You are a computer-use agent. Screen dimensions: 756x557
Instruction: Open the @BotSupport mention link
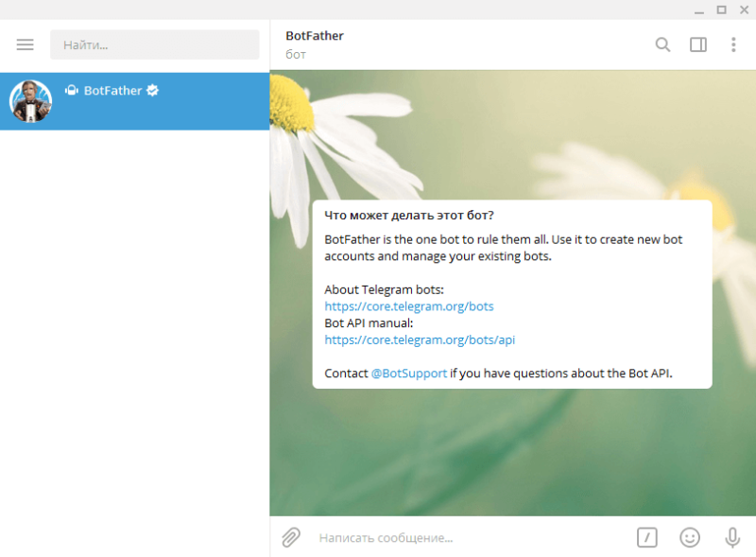pos(409,374)
